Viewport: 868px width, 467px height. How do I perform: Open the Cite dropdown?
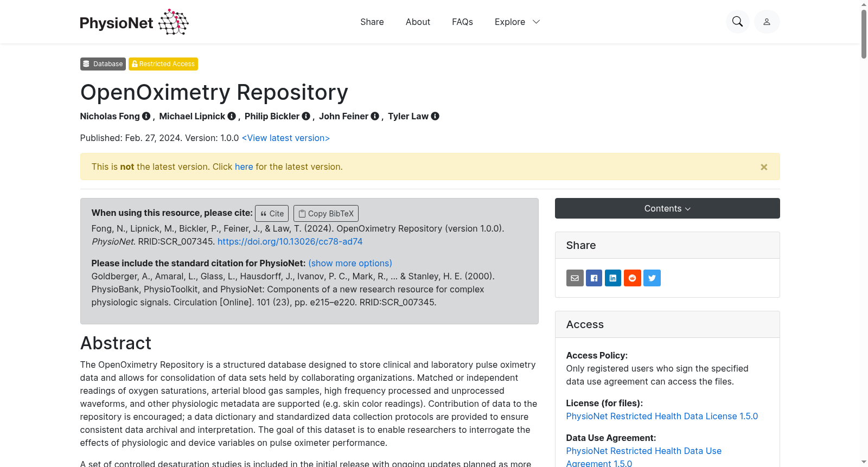pyautogui.click(x=272, y=213)
